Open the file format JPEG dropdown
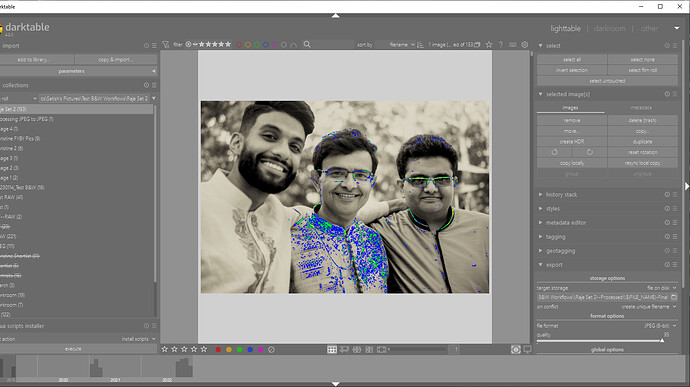Image resolution: width=690 pixels, height=387 pixels. [x=660, y=326]
